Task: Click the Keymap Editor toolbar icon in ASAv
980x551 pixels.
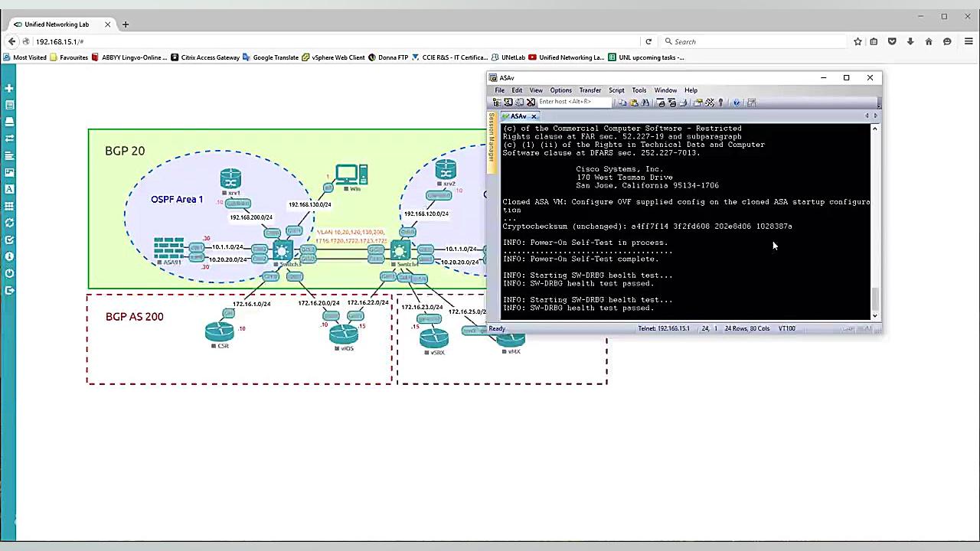Action: tap(710, 102)
